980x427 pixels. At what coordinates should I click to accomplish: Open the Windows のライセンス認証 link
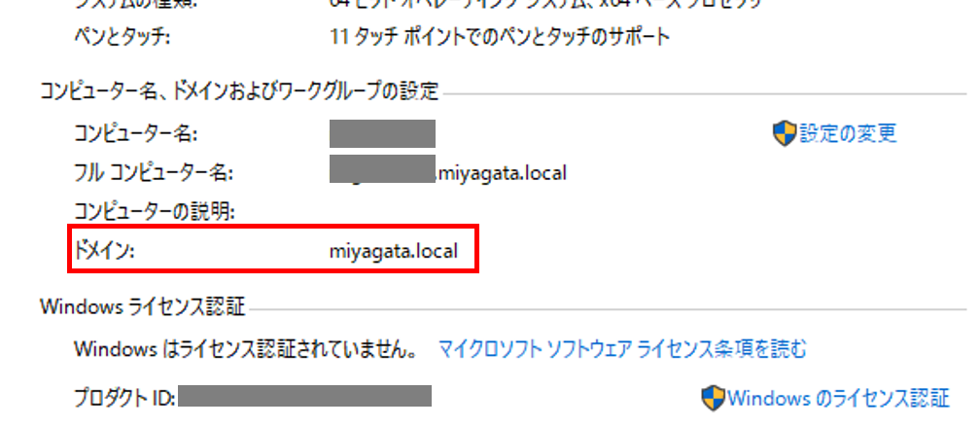[839, 398]
